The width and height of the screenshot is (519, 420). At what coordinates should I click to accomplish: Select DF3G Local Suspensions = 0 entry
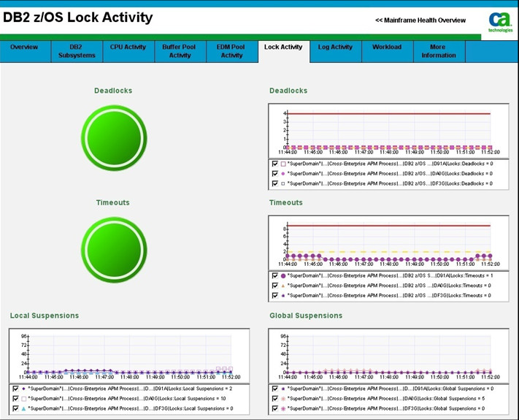point(131,408)
